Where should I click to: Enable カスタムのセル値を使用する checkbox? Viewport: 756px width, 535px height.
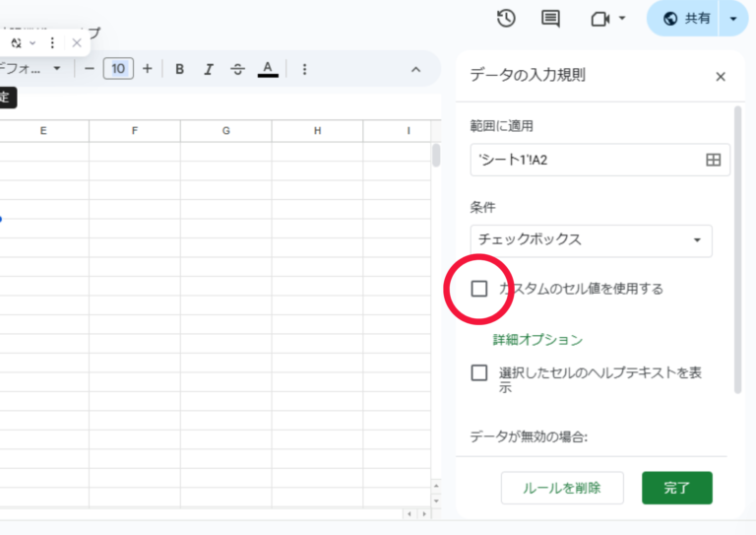click(x=479, y=289)
